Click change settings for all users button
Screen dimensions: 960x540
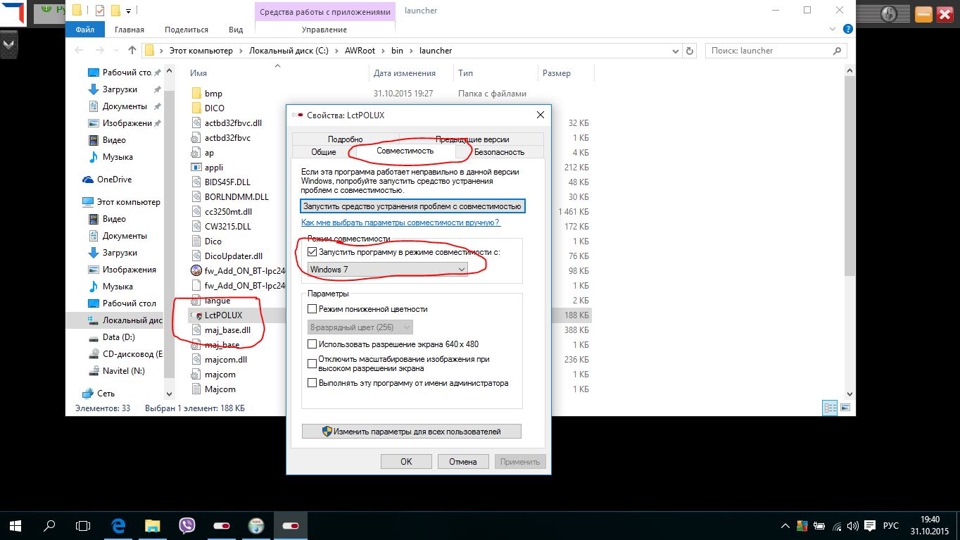tap(411, 432)
